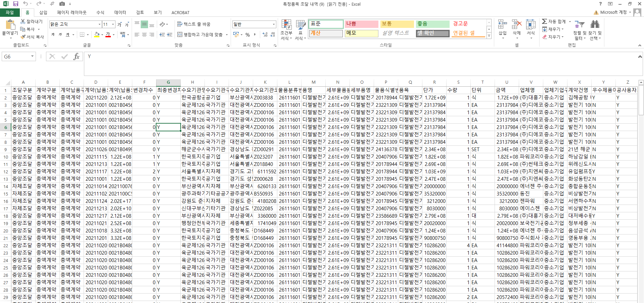Collapse the ribbon with the arrow
This screenshot has width=644, height=303.
click(640, 45)
